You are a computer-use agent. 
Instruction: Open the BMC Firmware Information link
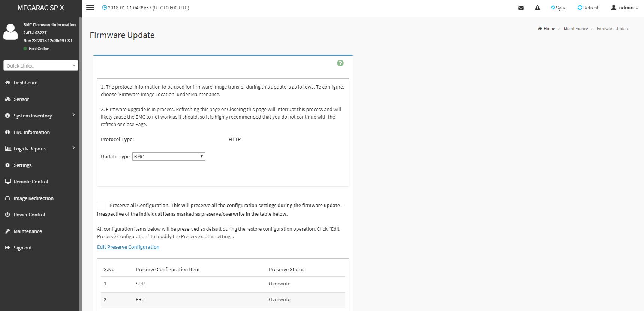49,25
